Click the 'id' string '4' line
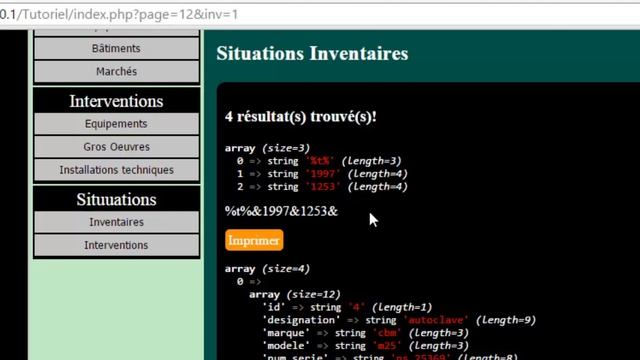 click(x=347, y=307)
